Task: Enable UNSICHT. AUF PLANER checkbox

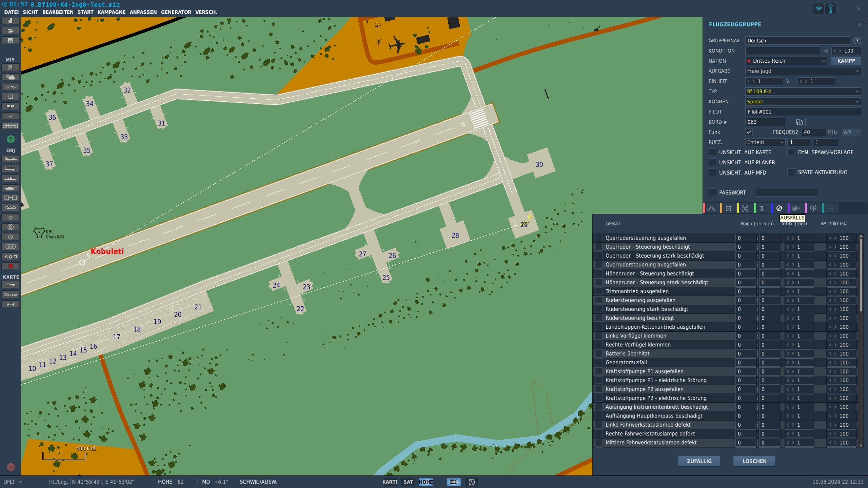Action: (x=712, y=162)
